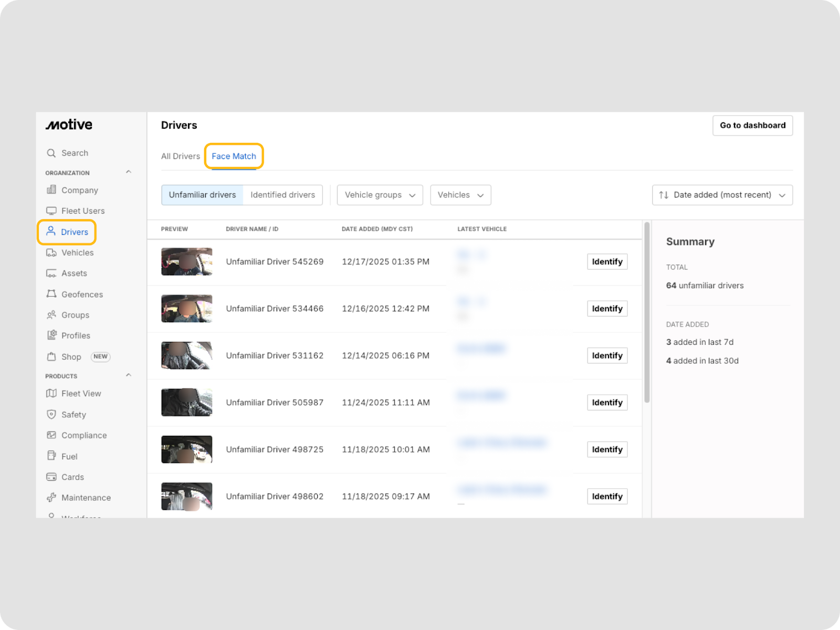The width and height of the screenshot is (840, 630).
Task: Identify Unfamiliar Driver 545269
Action: tap(607, 261)
